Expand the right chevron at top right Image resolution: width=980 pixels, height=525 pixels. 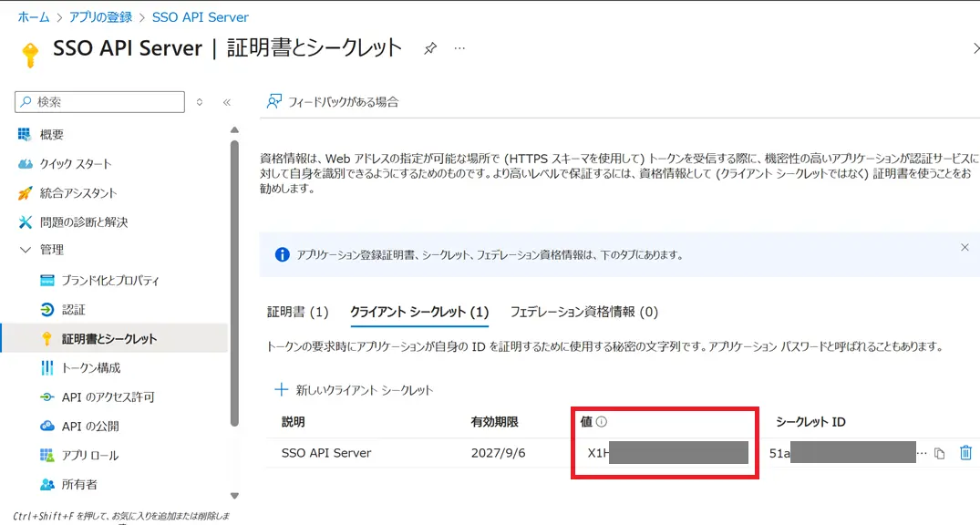tap(975, 48)
